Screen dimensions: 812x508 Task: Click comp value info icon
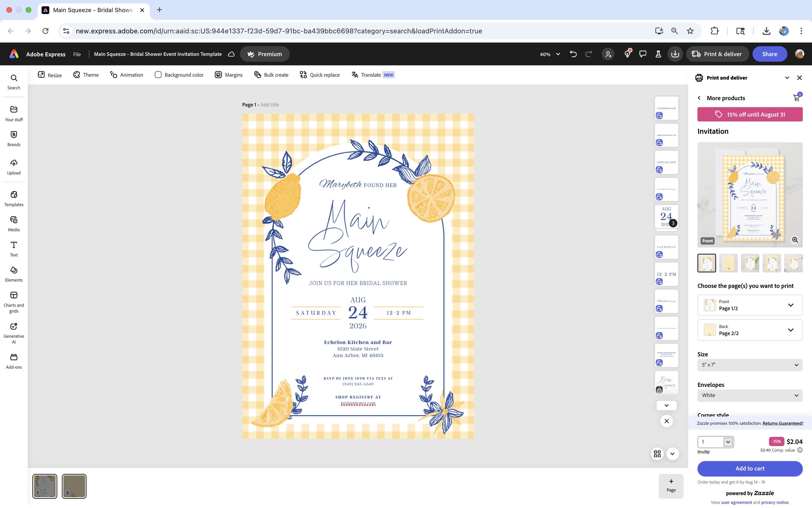pos(800,450)
